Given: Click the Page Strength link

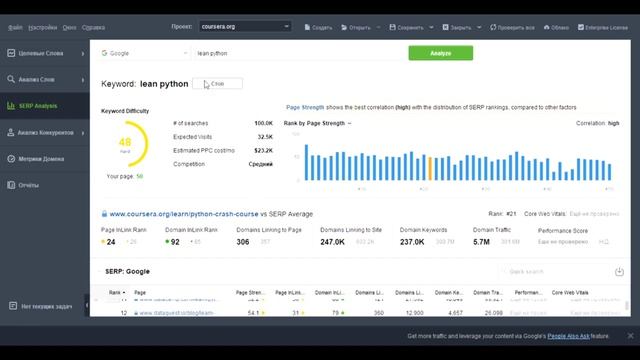Looking at the screenshot, I should (x=305, y=107).
